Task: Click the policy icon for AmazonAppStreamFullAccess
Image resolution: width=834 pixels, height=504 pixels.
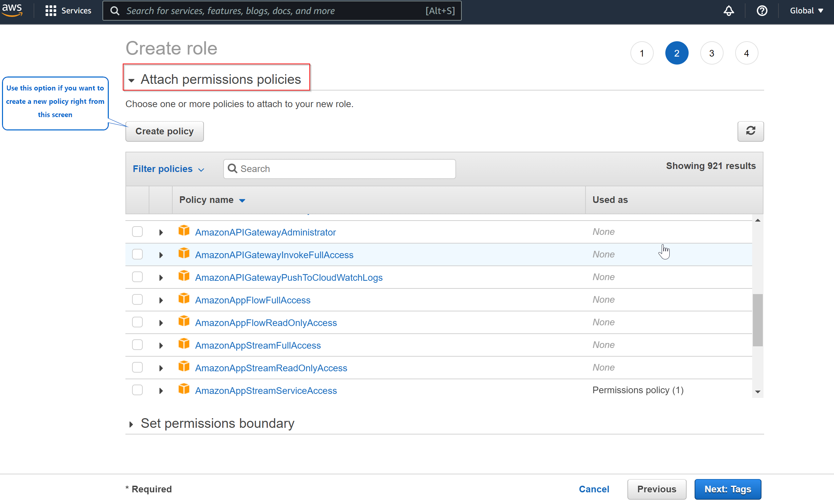Action: [184, 344]
